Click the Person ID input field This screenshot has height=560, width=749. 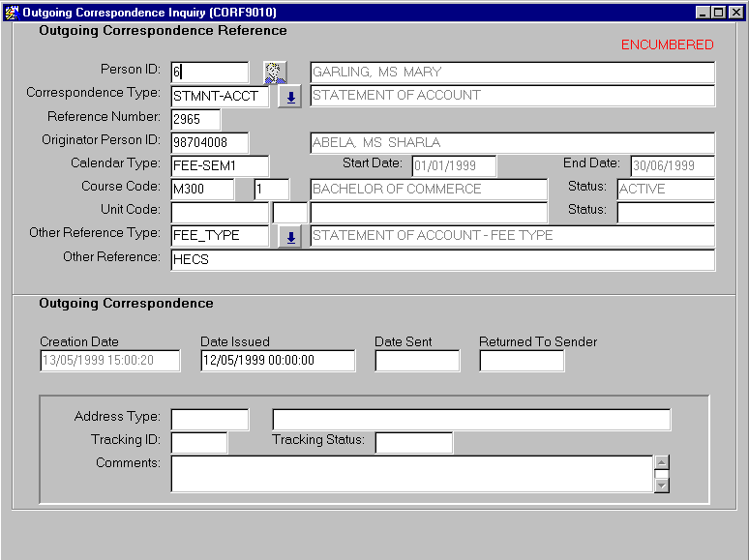(210, 73)
